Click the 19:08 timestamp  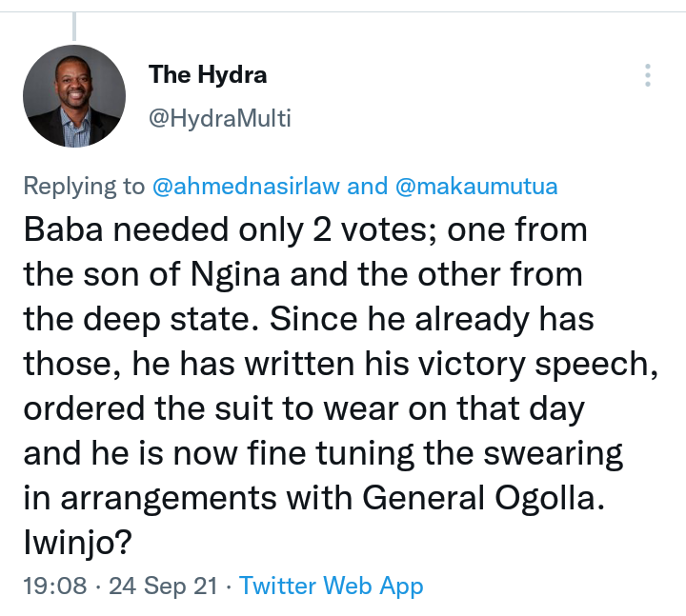tap(55, 586)
